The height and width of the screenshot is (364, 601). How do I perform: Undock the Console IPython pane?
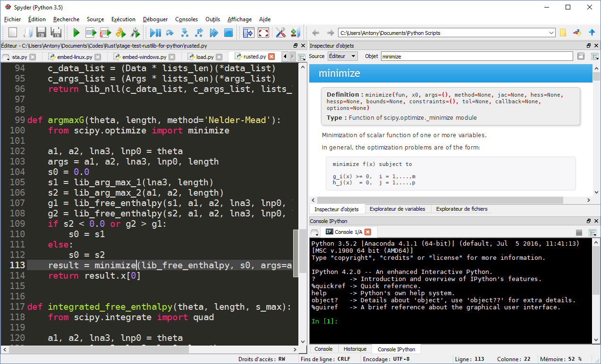pos(589,221)
